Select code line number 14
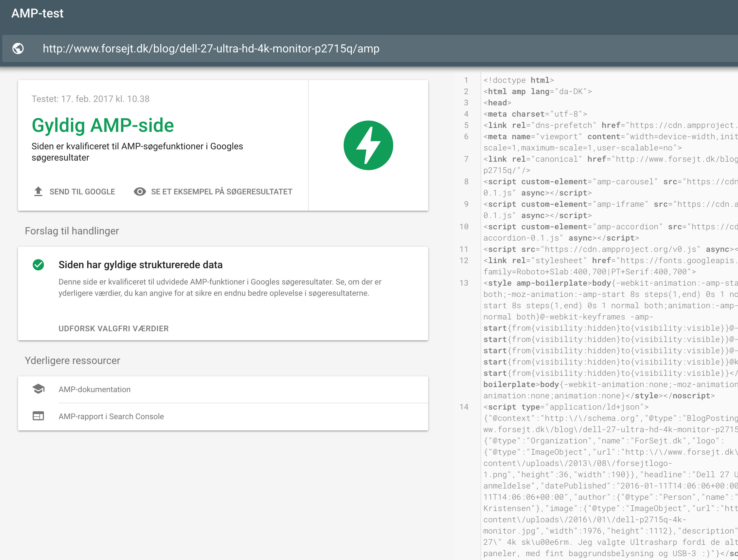This screenshot has height=560, width=738. click(464, 407)
